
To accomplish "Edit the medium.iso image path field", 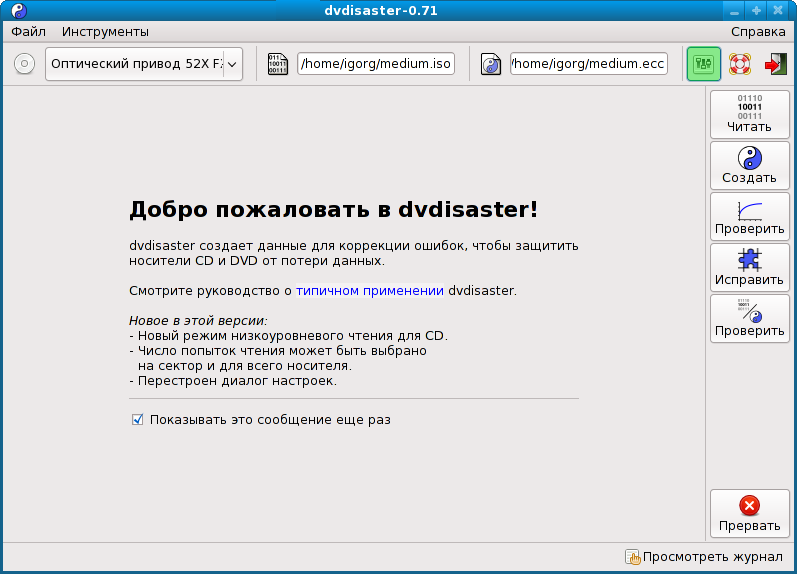I will tap(376, 64).
